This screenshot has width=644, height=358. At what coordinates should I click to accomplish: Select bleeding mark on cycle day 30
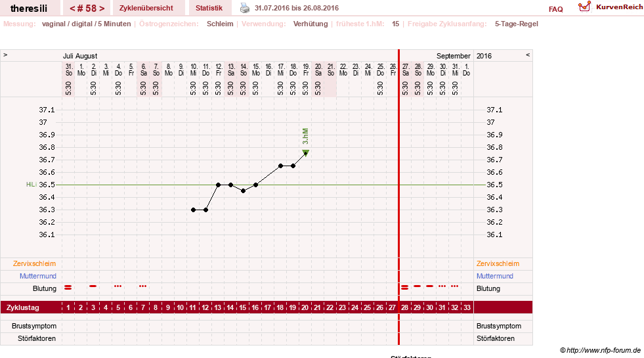(429, 286)
